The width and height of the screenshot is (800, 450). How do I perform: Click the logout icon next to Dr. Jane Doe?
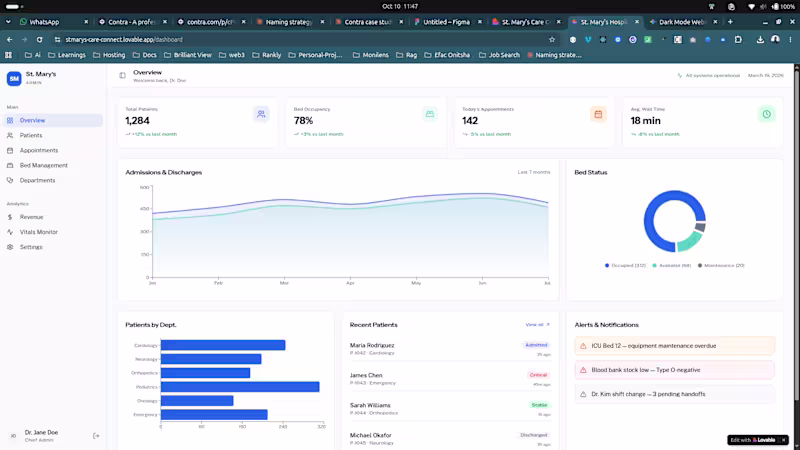pyautogui.click(x=96, y=436)
